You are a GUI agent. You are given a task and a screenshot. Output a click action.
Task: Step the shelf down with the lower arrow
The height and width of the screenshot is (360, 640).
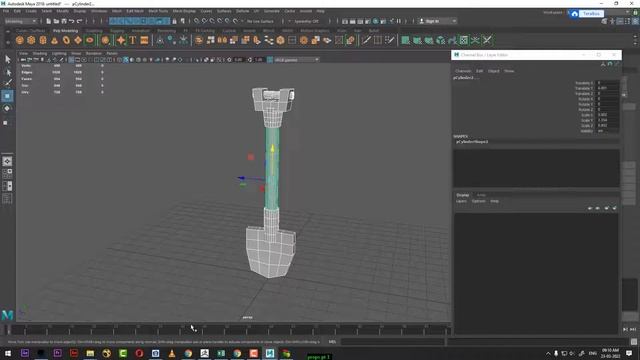click(636, 44)
